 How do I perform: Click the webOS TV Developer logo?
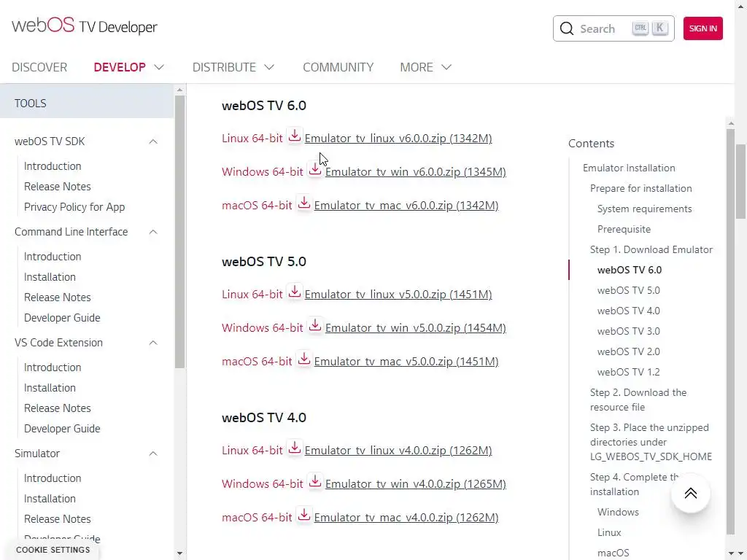pos(85,26)
